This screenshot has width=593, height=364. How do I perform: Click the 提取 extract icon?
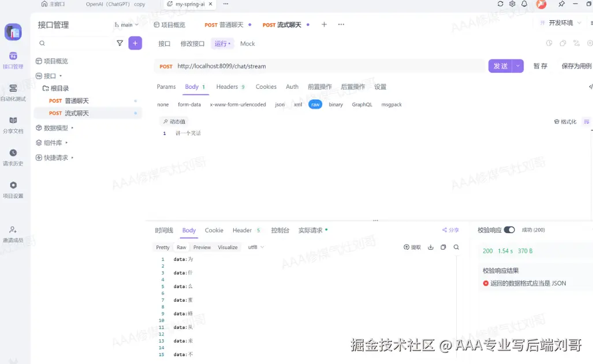(412, 247)
